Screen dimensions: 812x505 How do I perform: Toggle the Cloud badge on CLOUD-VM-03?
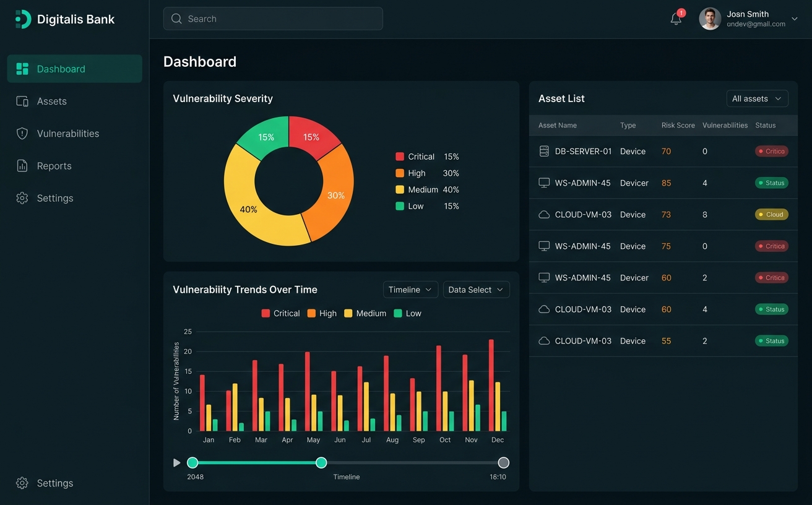point(771,214)
